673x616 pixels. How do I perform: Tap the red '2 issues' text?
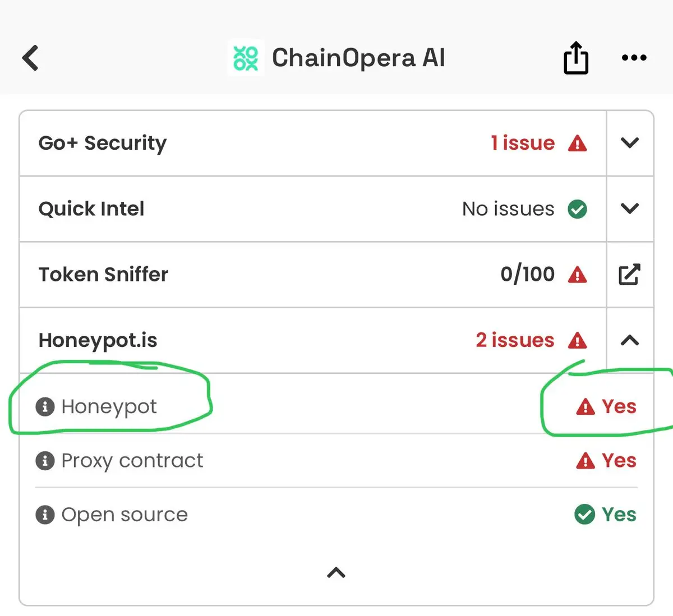coord(515,340)
